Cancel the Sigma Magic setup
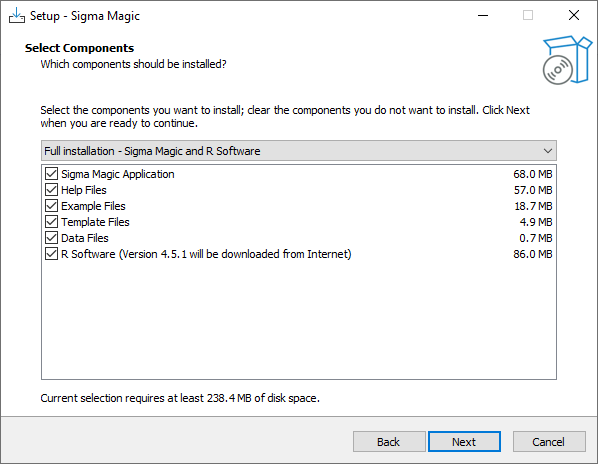 (x=549, y=442)
